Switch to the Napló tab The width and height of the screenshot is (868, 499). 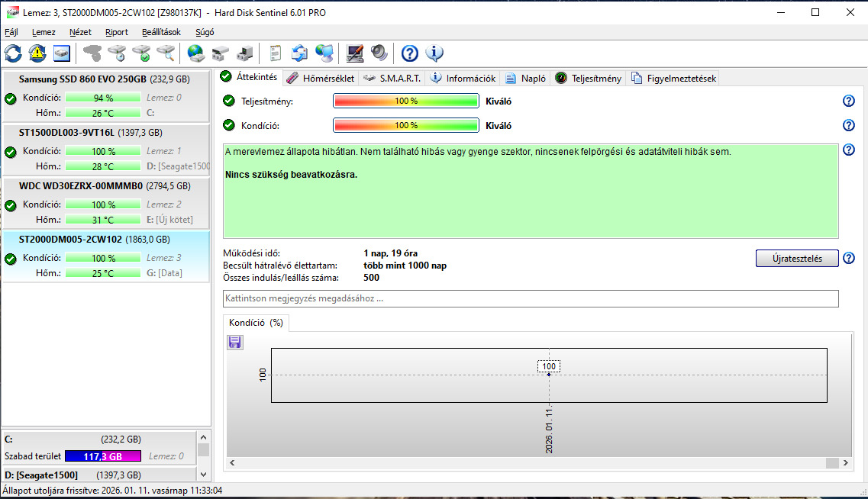click(526, 79)
